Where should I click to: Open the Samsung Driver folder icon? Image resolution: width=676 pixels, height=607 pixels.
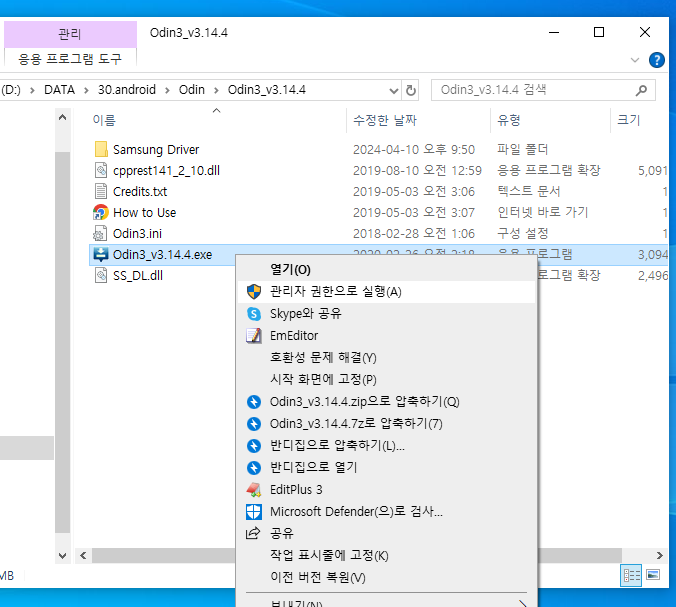(101, 149)
